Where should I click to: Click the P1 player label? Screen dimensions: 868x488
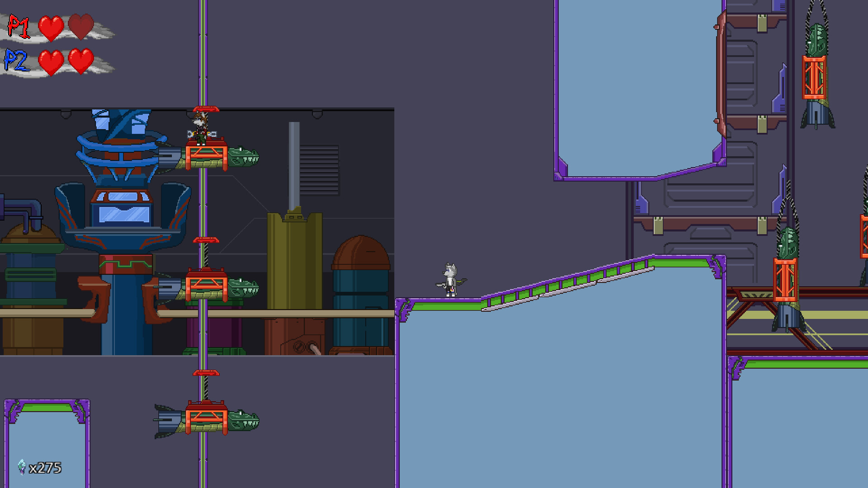point(19,26)
